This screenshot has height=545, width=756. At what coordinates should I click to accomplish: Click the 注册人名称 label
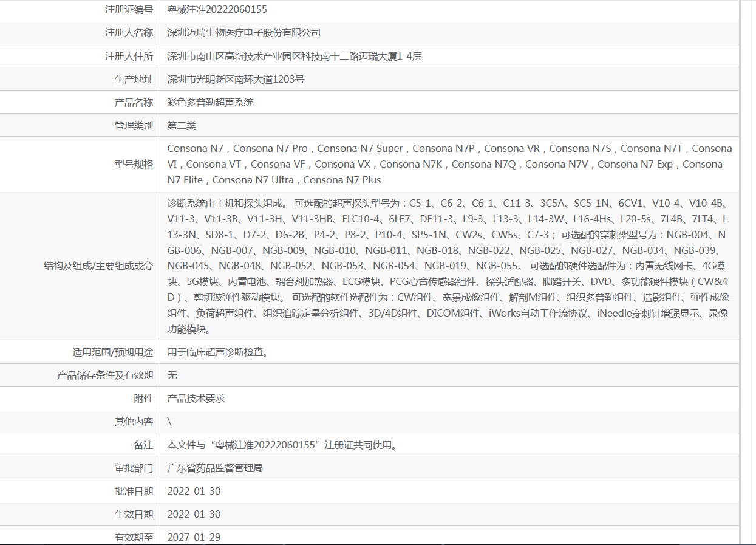click(x=129, y=33)
